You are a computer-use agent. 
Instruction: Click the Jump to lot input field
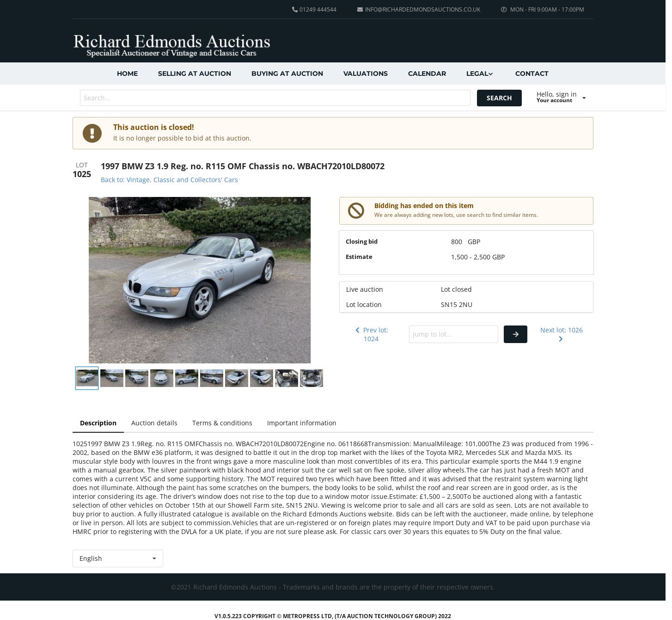(x=453, y=334)
